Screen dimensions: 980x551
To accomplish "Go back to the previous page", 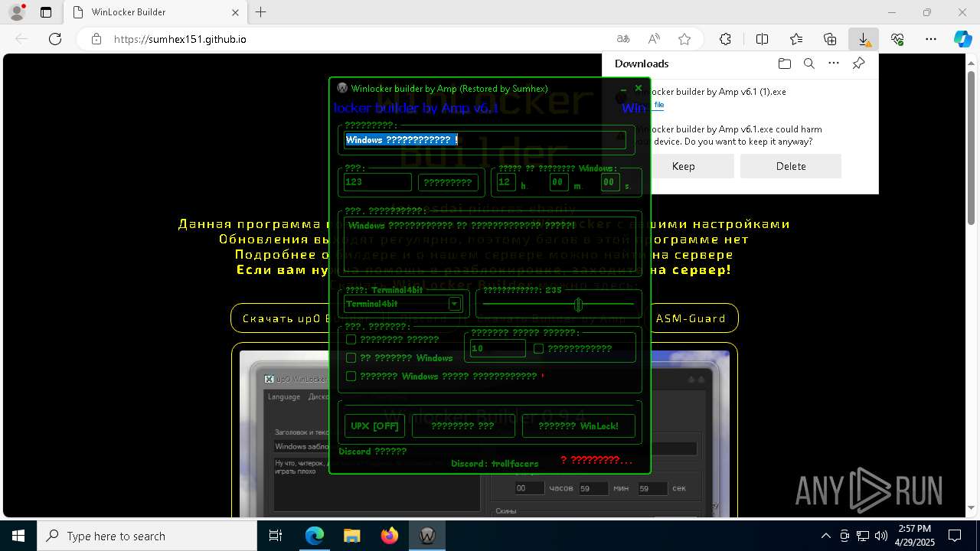I will click(21, 39).
